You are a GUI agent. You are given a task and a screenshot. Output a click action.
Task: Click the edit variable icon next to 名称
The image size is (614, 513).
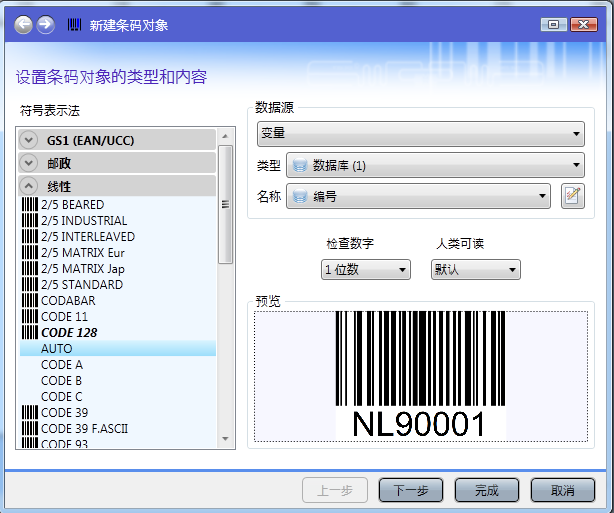point(572,196)
